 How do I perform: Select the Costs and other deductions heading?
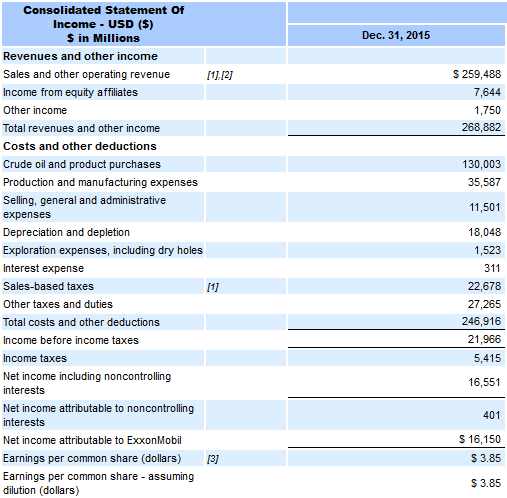(x=80, y=146)
